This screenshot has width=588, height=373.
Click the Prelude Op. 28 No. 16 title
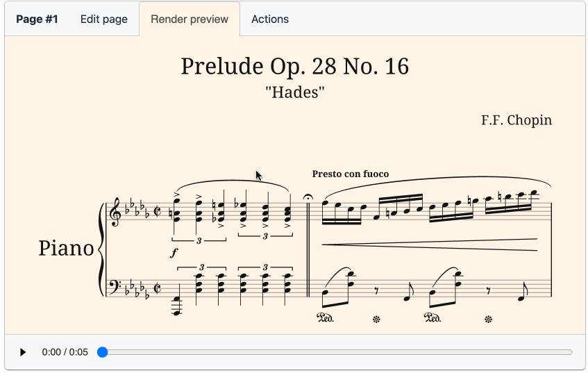[x=295, y=67]
